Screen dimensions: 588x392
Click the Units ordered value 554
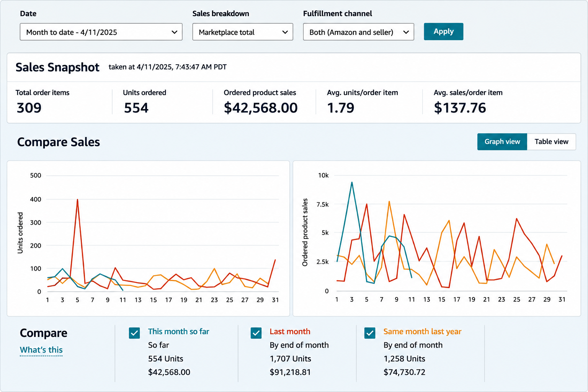[136, 108]
